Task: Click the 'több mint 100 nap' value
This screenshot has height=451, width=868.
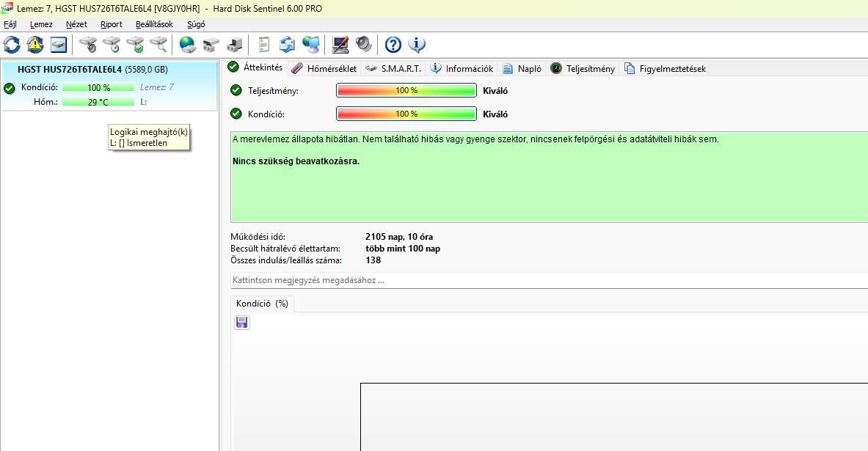Action: [403, 249]
